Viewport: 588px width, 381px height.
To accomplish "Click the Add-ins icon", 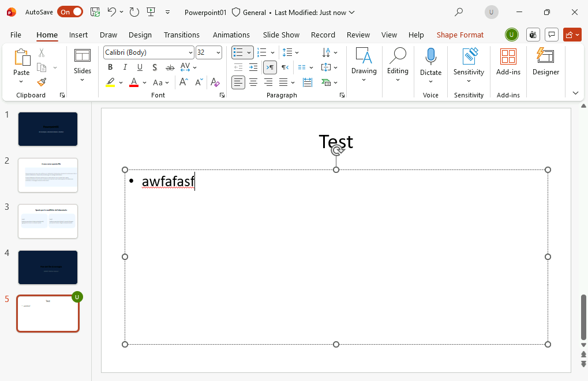I will click(508, 62).
